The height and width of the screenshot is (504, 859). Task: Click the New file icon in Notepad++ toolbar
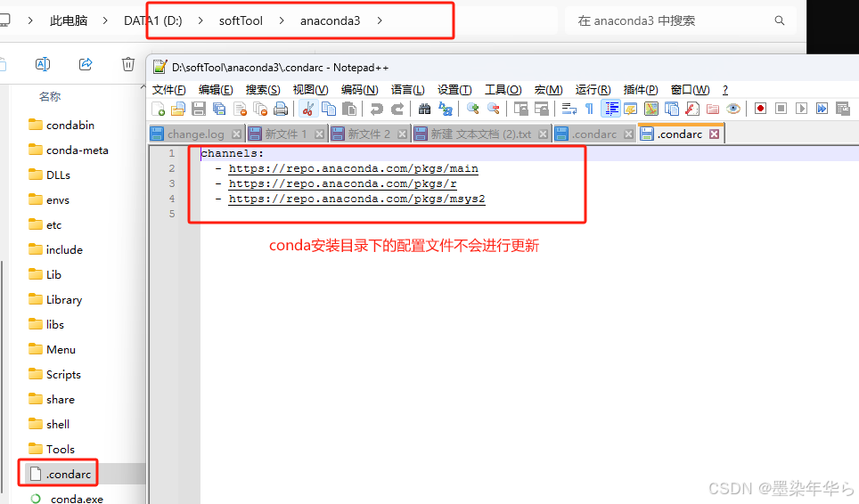pos(159,109)
